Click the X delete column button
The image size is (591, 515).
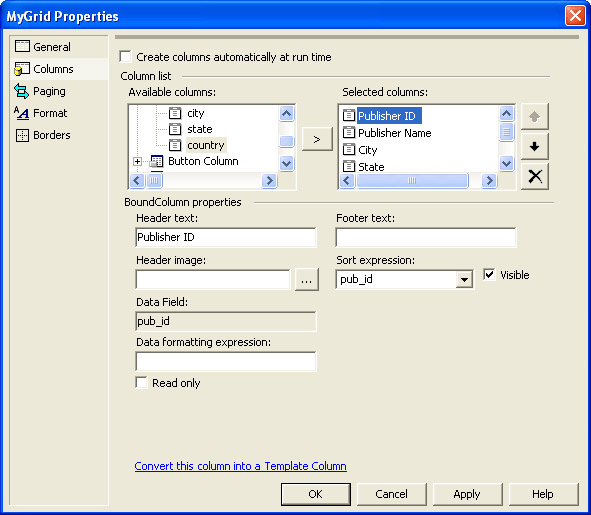click(x=534, y=176)
